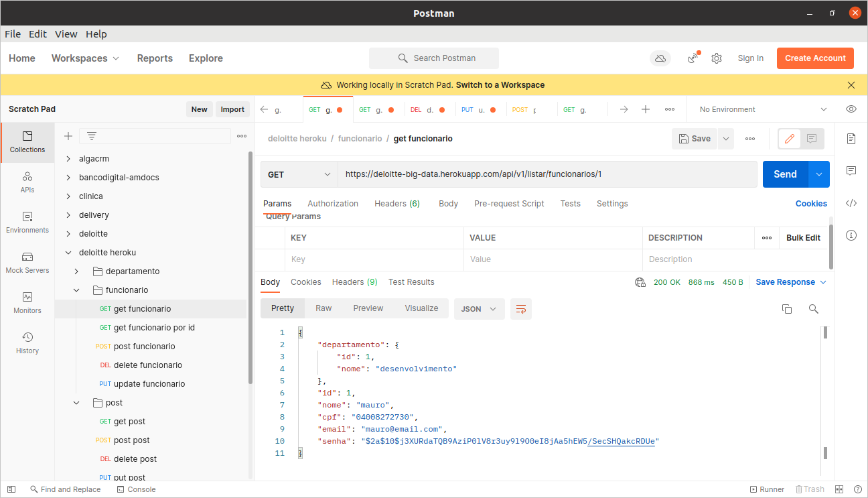The width and height of the screenshot is (868, 498).
Task: Open the GET method dropdown
Action: click(299, 174)
